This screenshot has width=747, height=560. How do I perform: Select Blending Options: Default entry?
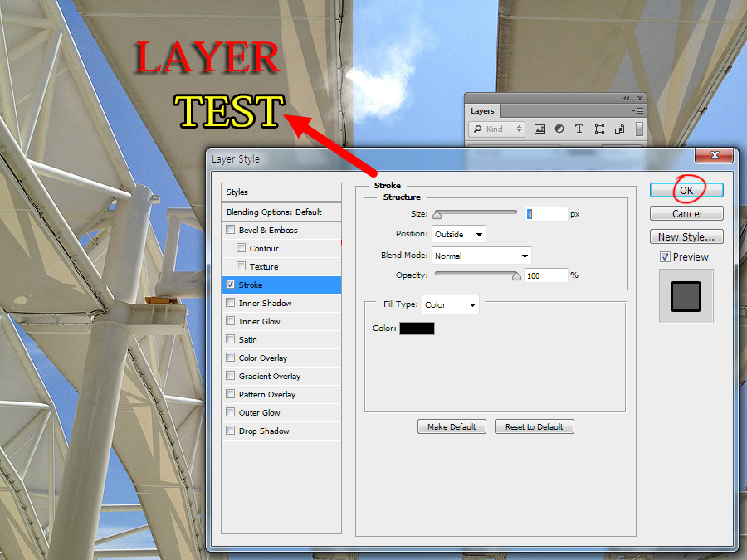(281, 212)
